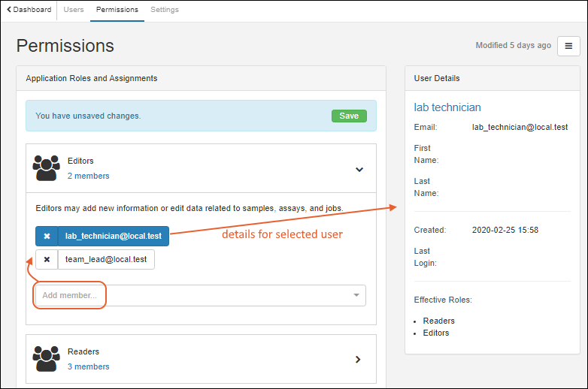Click the 3 members link
The image size is (588, 389).
[88, 366]
